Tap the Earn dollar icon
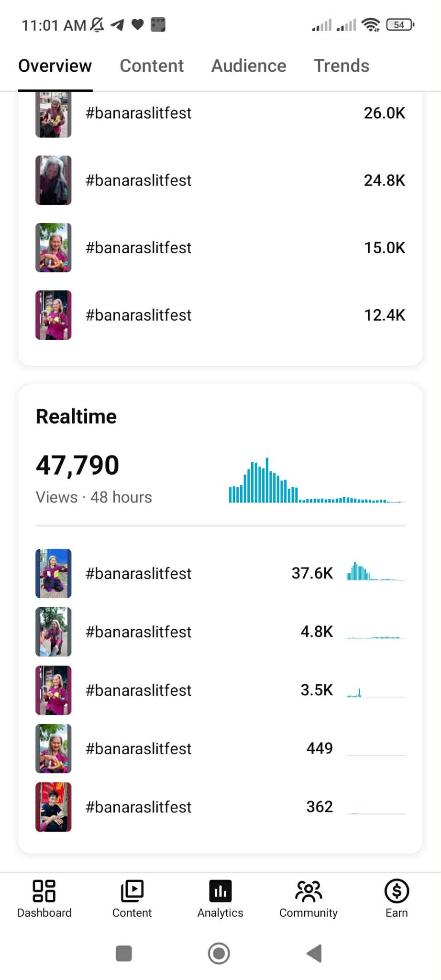The width and height of the screenshot is (441, 980). coord(397,891)
